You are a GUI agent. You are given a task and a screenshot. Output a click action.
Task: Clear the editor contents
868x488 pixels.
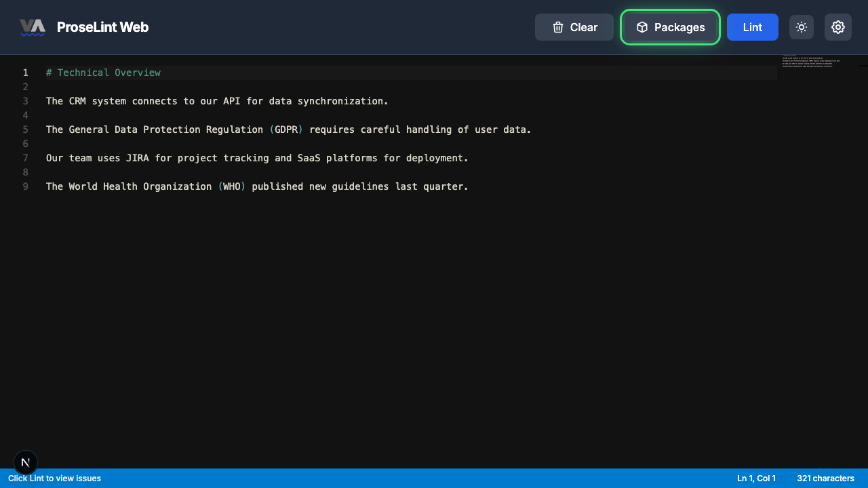coord(574,27)
